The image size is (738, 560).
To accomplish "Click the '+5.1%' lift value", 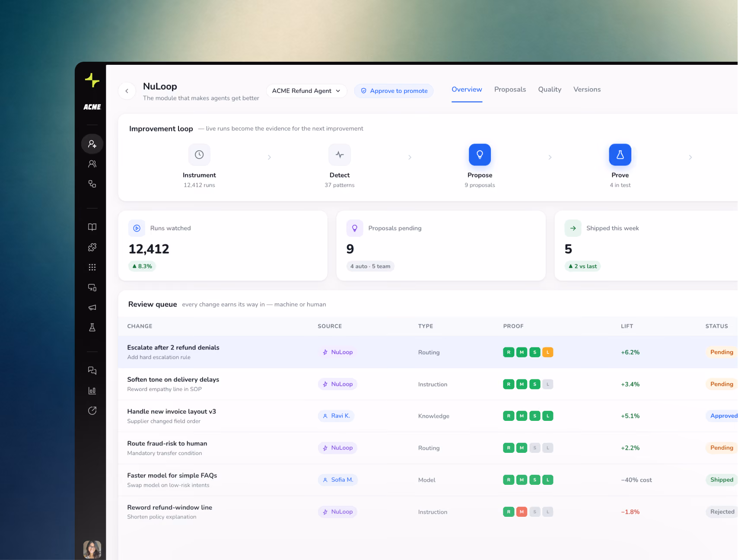I will (x=630, y=416).
